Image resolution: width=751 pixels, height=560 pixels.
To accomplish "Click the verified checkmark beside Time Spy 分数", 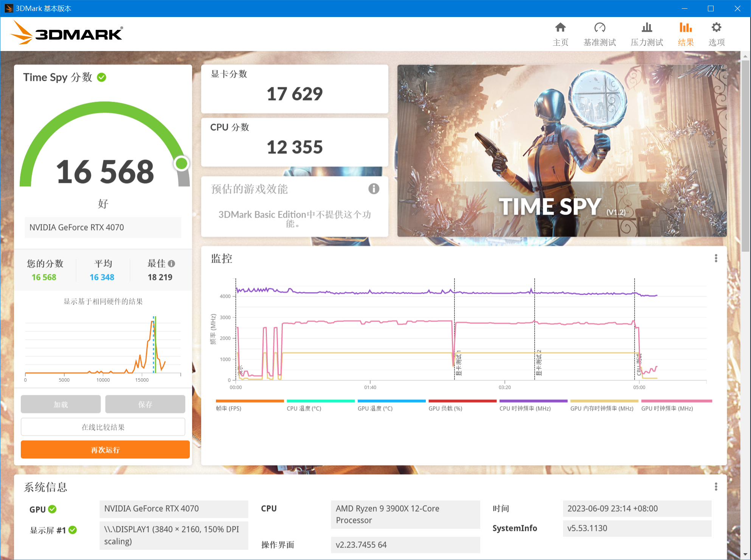I will (101, 77).
